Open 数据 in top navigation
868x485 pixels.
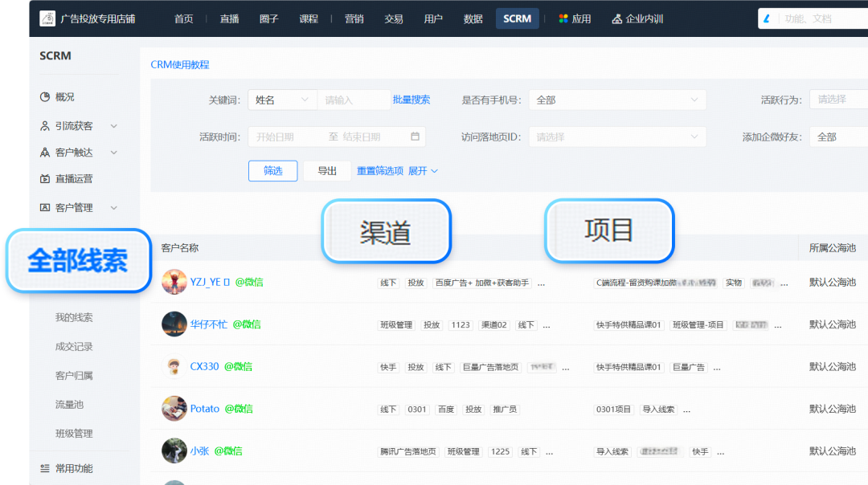pyautogui.click(x=473, y=18)
